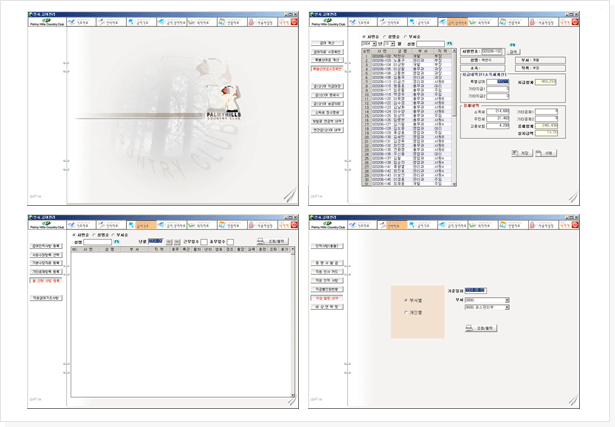Click the delete (삭제) icon in detail form
This screenshot has width=615, height=427.
[x=546, y=153]
